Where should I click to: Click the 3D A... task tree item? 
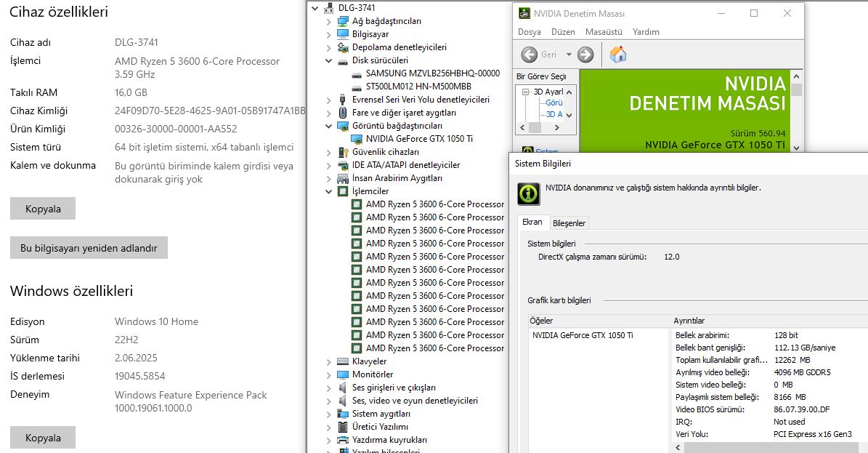point(554,114)
